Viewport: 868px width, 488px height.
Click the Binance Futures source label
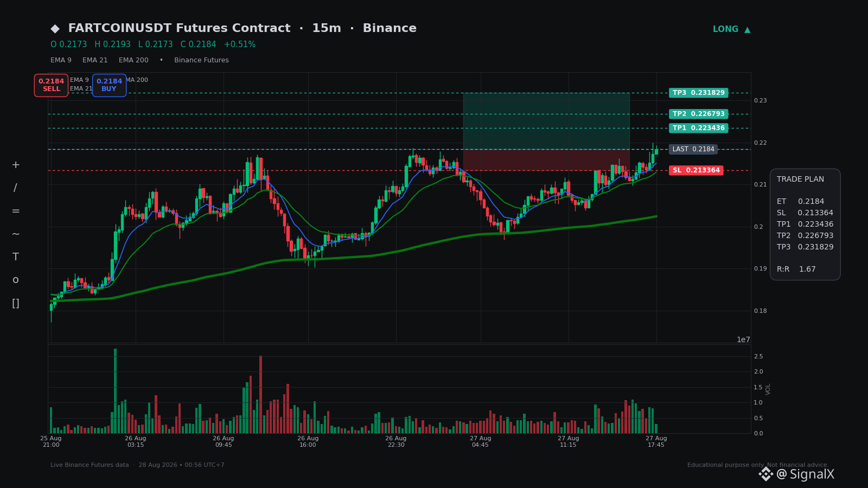pos(201,60)
